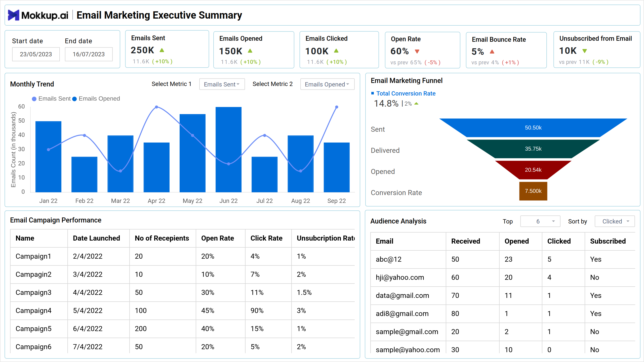Image resolution: width=644 pixels, height=362 pixels.
Task: Click the Email Campaign Performance title
Action: point(56,220)
